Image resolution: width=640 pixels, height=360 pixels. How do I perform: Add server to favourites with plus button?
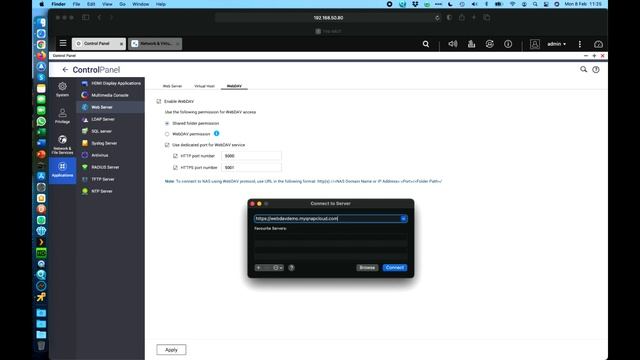click(259, 268)
